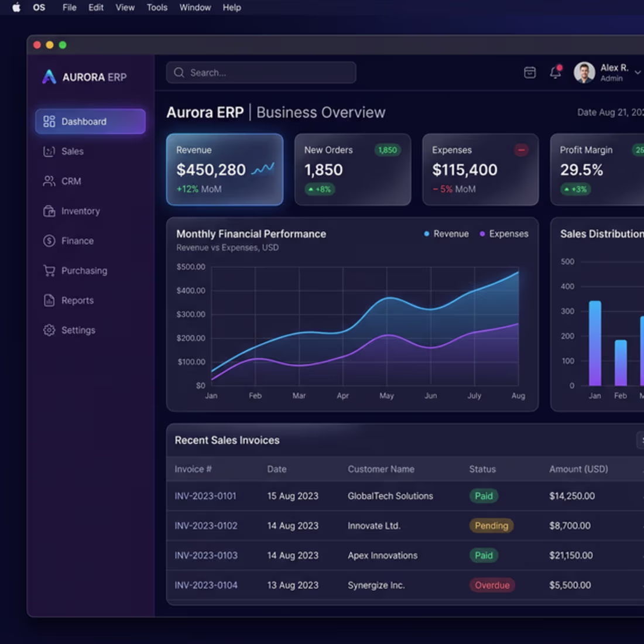Open the Inventory box icon
This screenshot has width=644, height=644.
tap(49, 211)
